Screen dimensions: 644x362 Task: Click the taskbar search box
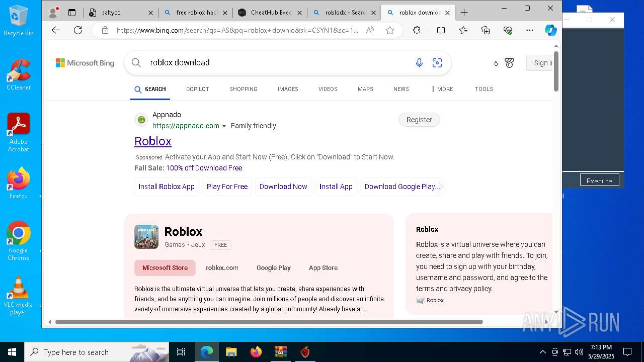[x=96, y=352]
